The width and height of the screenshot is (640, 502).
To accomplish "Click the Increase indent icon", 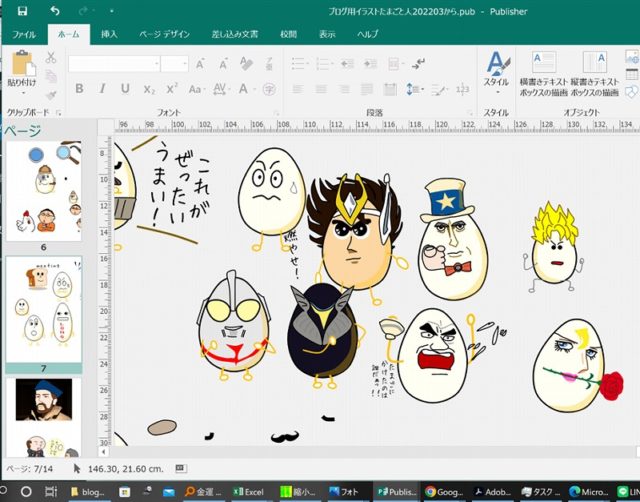I will click(x=370, y=64).
